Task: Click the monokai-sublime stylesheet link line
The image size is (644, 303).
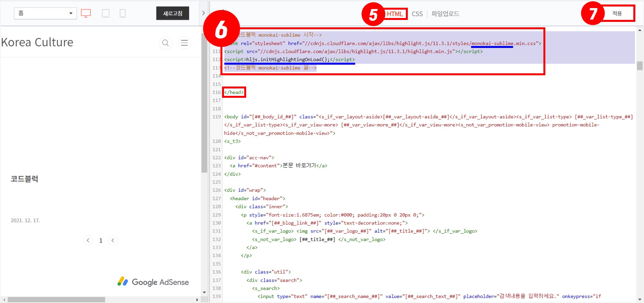Action: coord(383,43)
